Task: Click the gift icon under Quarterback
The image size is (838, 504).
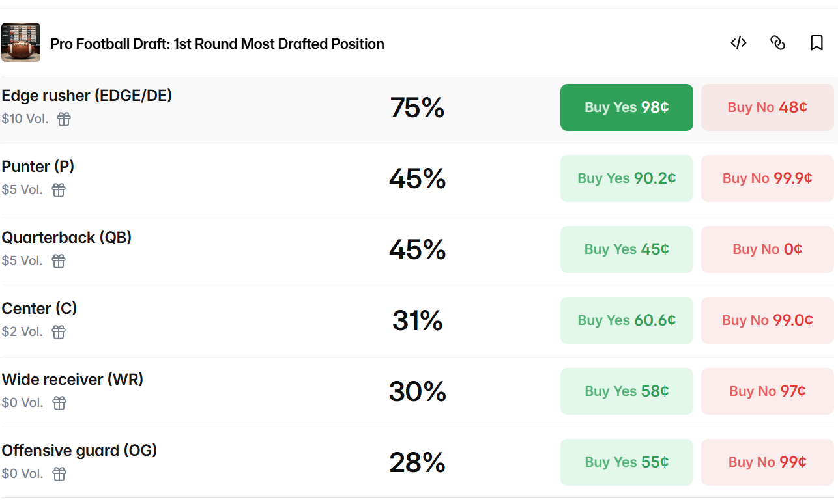Action: point(59,261)
